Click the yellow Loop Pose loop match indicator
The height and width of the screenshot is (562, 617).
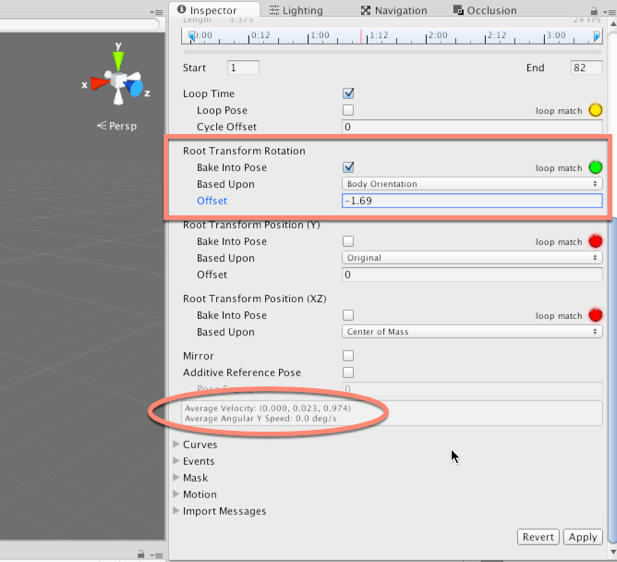coord(595,110)
